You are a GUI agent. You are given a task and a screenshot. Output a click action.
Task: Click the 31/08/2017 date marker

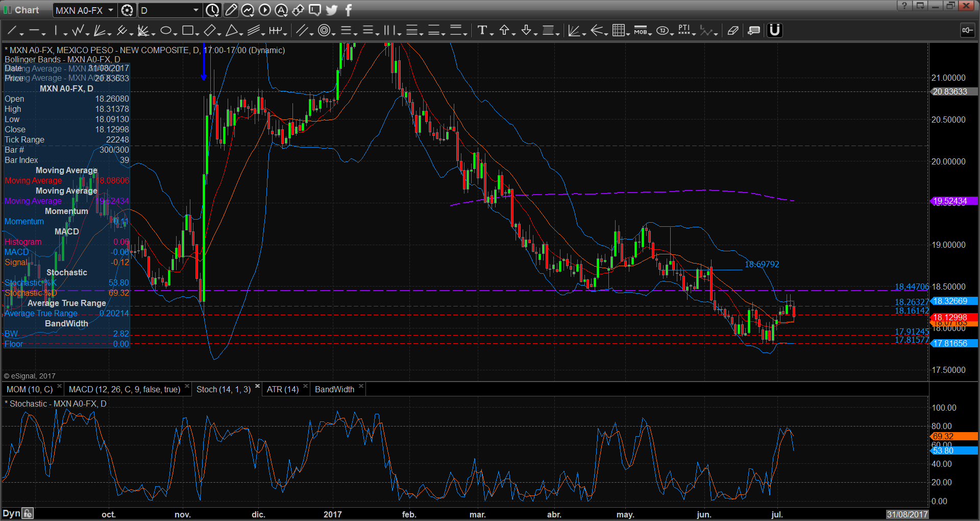[x=907, y=514]
